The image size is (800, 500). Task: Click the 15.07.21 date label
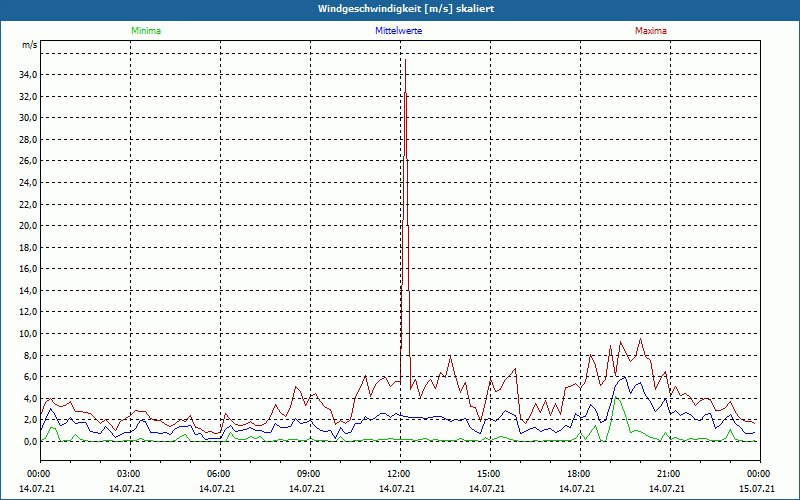[757, 488]
